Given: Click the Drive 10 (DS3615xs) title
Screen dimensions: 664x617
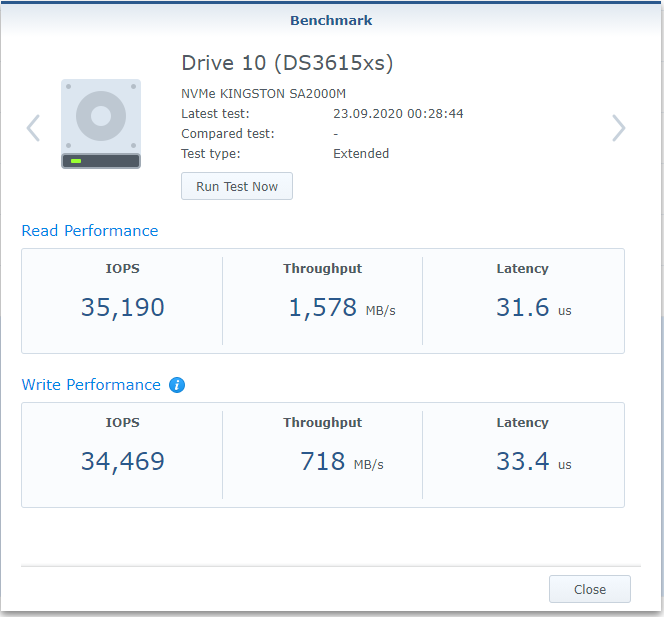Looking at the screenshot, I should tap(287, 63).
